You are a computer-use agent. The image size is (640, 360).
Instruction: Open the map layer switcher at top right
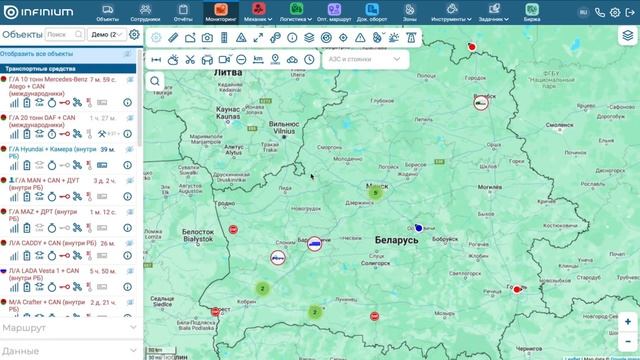(x=628, y=36)
